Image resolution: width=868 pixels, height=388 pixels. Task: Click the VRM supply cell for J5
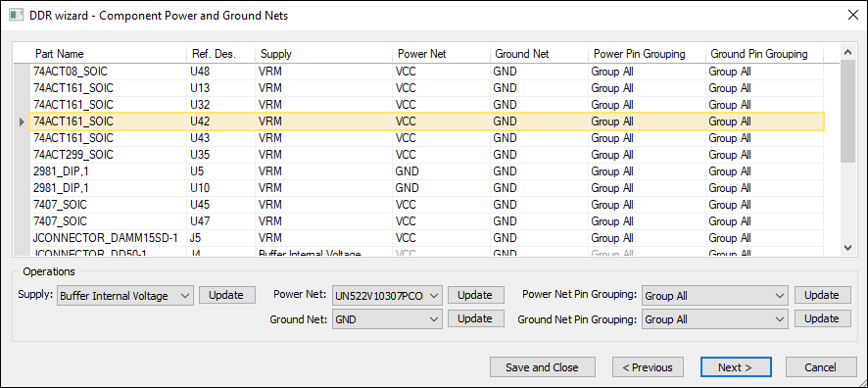324,237
